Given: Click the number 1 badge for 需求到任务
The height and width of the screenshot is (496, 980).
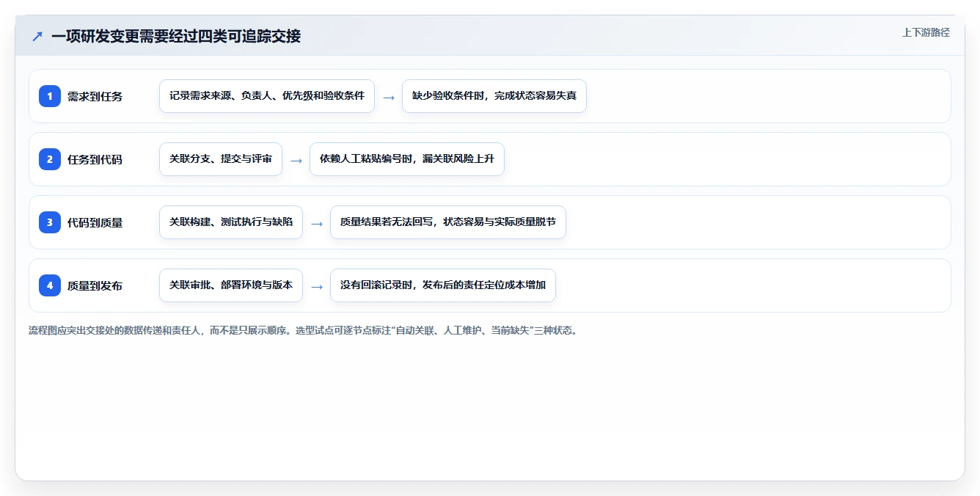Looking at the screenshot, I should pos(50,96).
